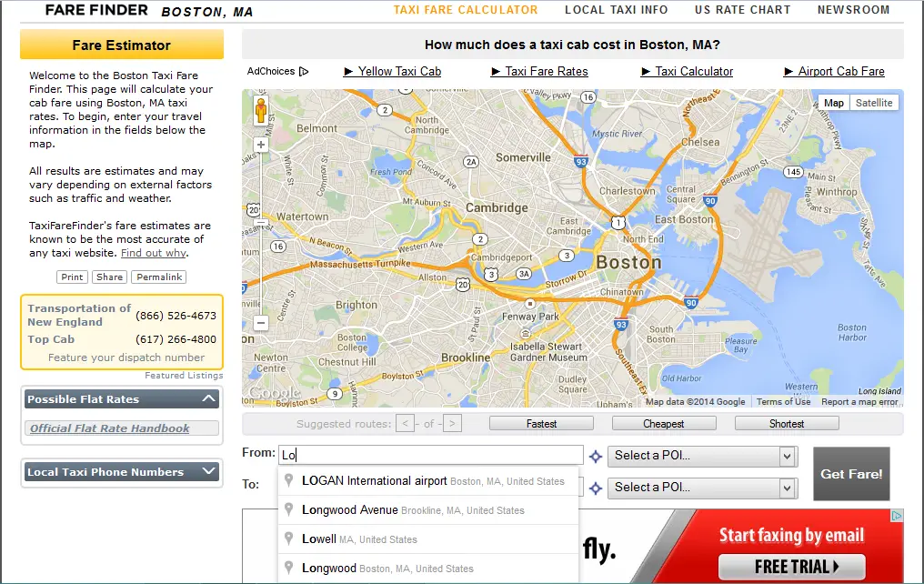This screenshot has width=924, height=584.
Task: Click the pin icon beside LOGAN International airport
Action: [289, 480]
